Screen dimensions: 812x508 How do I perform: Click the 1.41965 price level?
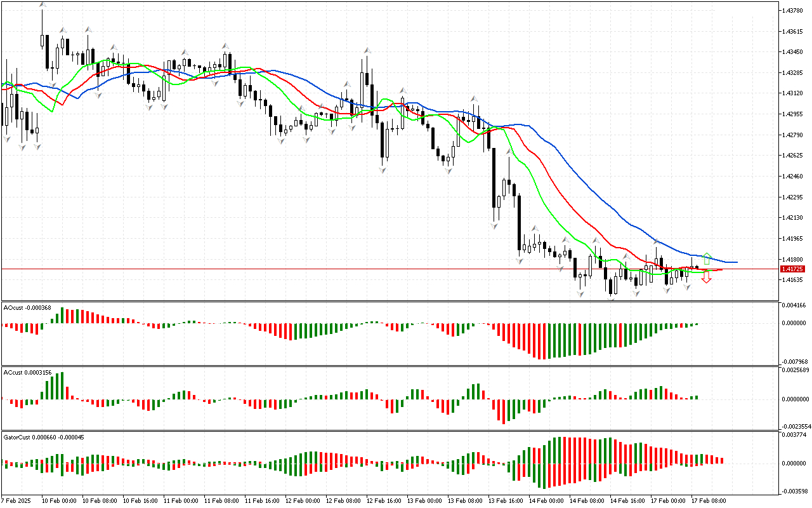click(x=794, y=239)
